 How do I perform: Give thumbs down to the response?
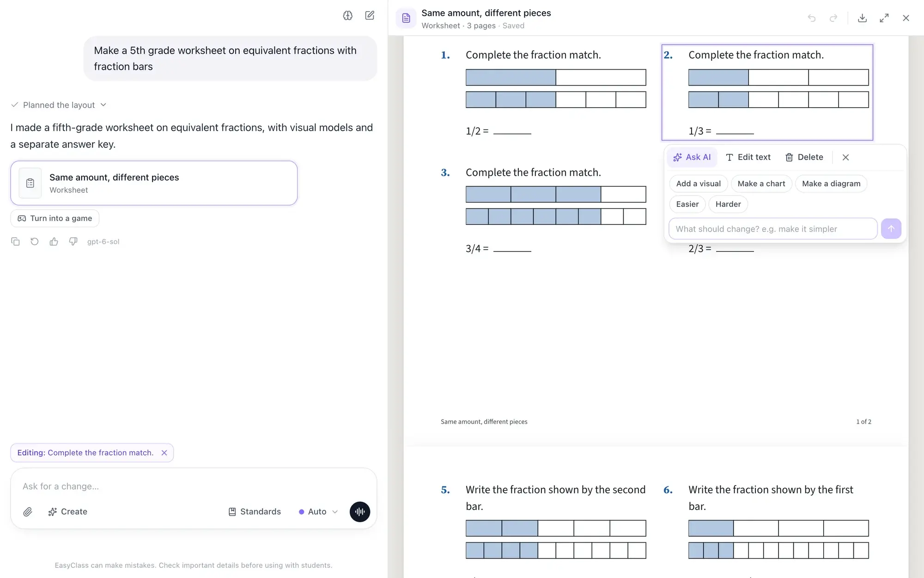point(73,241)
